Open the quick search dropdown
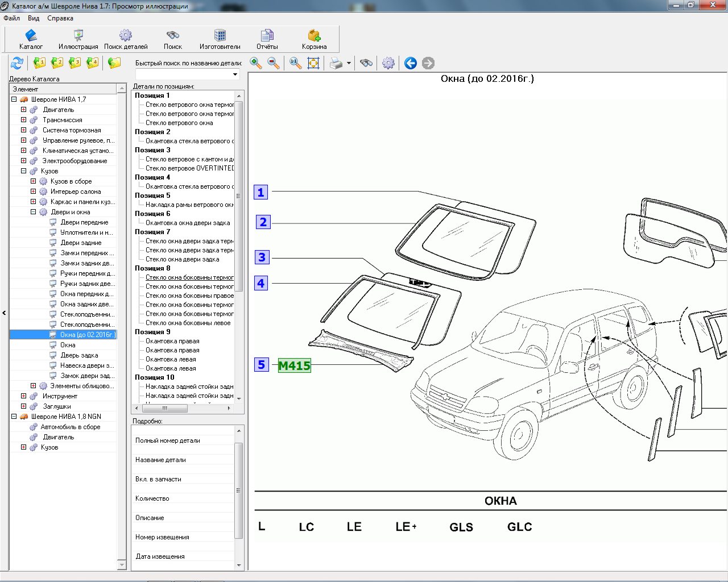 click(x=235, y=74)
